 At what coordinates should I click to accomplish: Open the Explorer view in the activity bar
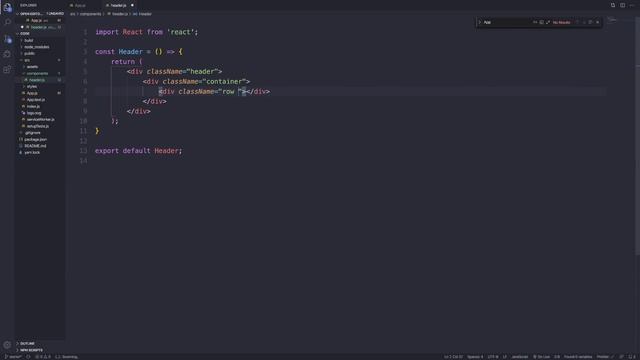click(x=7, y=7)
